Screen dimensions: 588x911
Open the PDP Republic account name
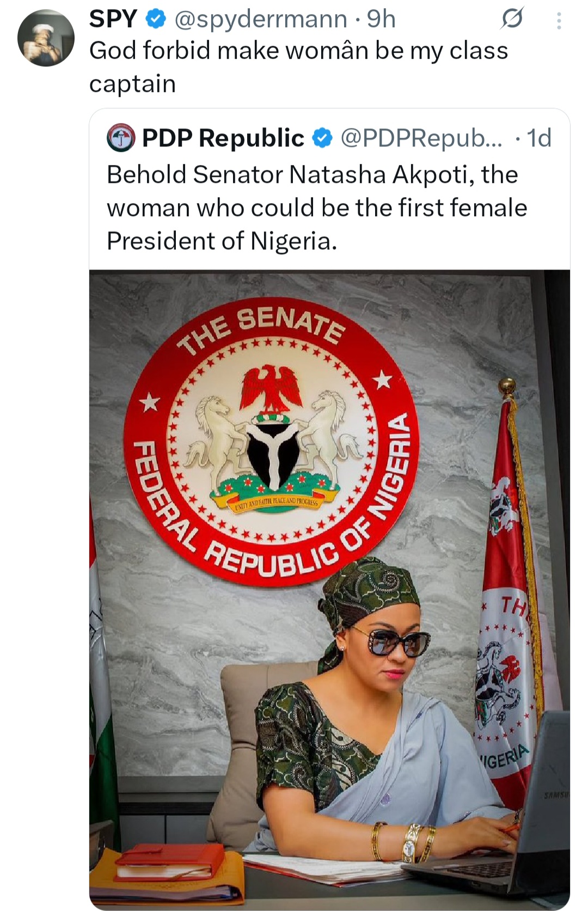tap(223, 138)
